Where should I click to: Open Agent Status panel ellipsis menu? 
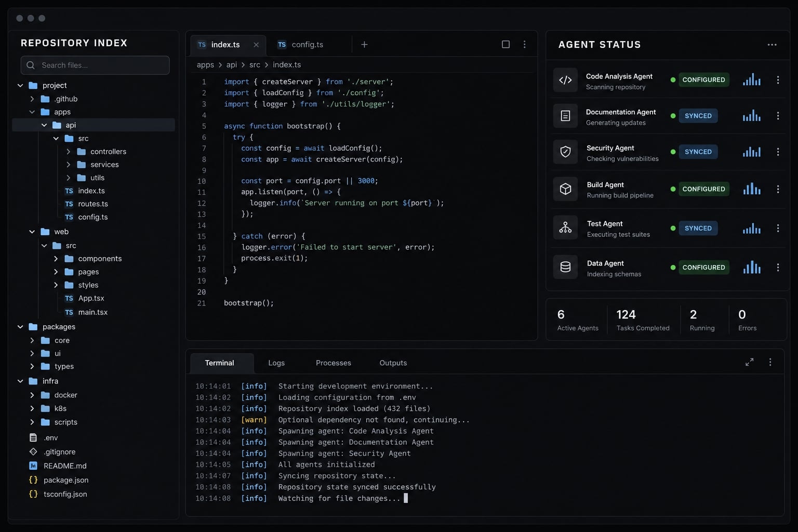click(772, 45)
